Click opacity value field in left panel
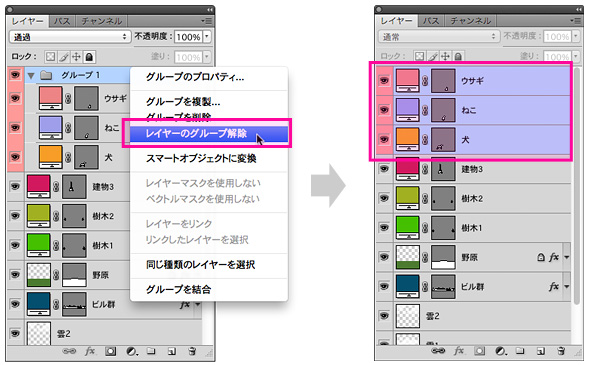Screen dimensions: 590x365 189,37
